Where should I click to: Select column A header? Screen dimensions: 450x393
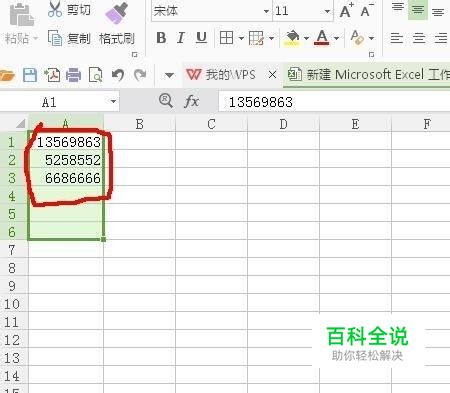tap(66, 124)
